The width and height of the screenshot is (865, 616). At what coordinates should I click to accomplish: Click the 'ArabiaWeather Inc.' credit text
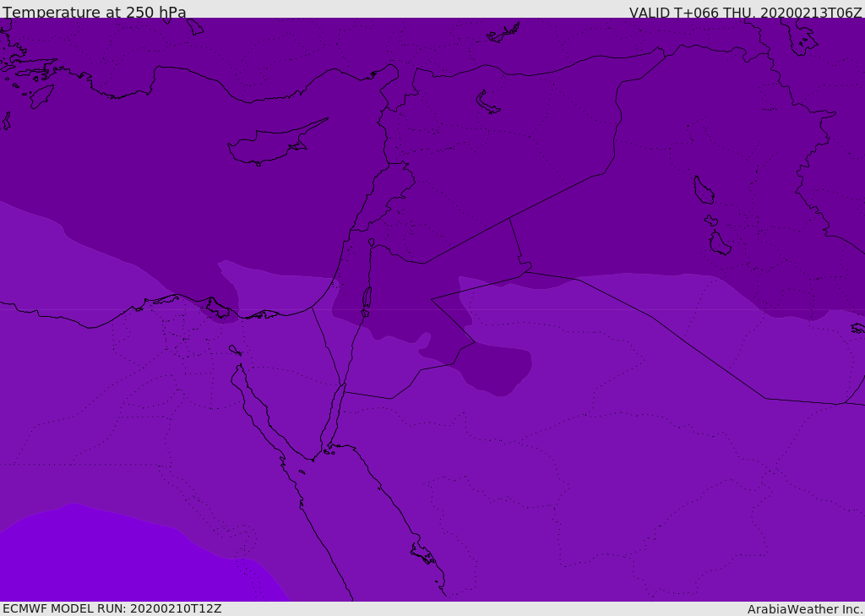pyautogui.click(x=806, y=609)
